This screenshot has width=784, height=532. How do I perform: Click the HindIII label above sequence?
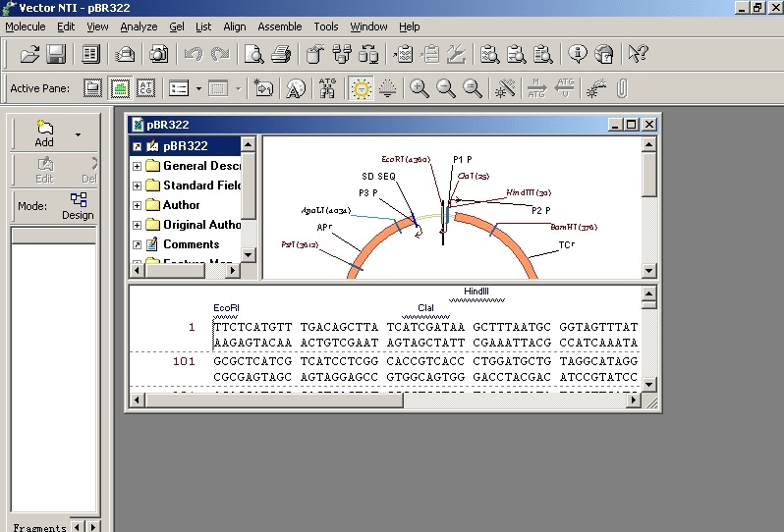pyautogui.click(x=476, y=292)
